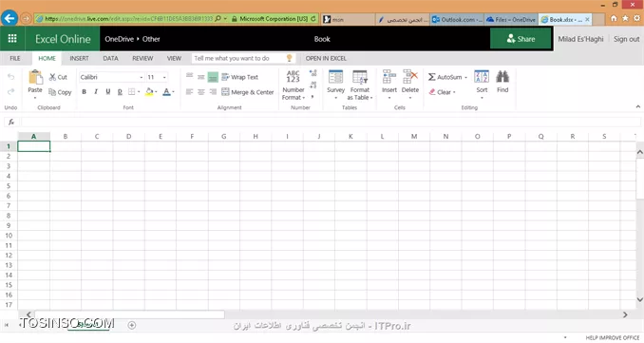Open the app launcher waffle icon
Screen dimensions: 644x343
[x=12, y=39]
